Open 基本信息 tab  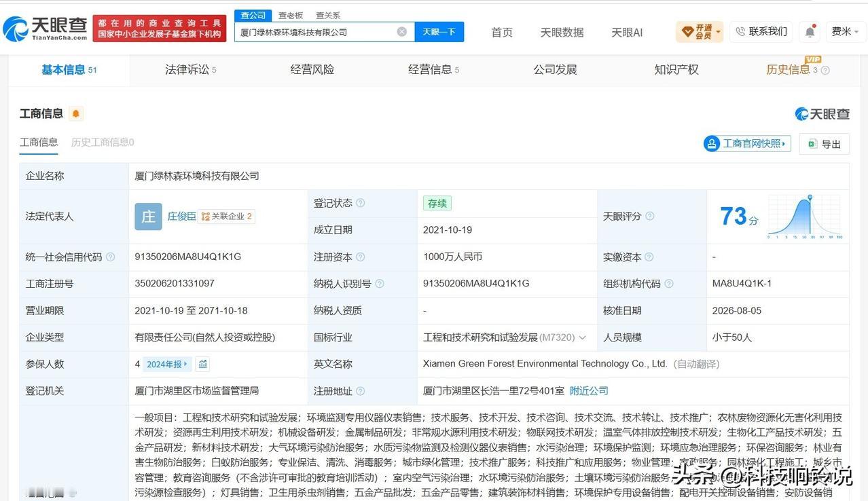69,69
